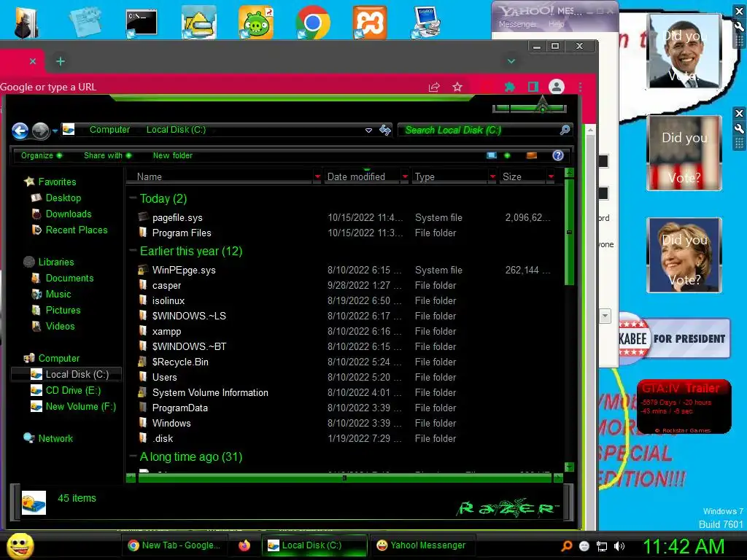747x560 pixels.
Task: Open the Chrome three-dot menu
Action: coord(580,87)
